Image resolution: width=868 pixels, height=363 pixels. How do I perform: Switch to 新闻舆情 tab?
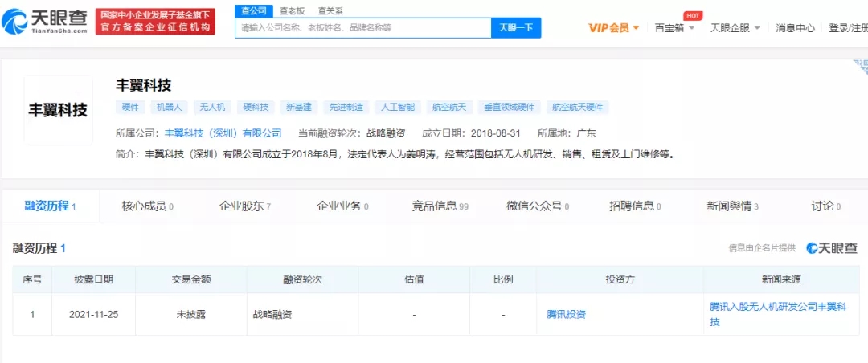coord(732,206)
